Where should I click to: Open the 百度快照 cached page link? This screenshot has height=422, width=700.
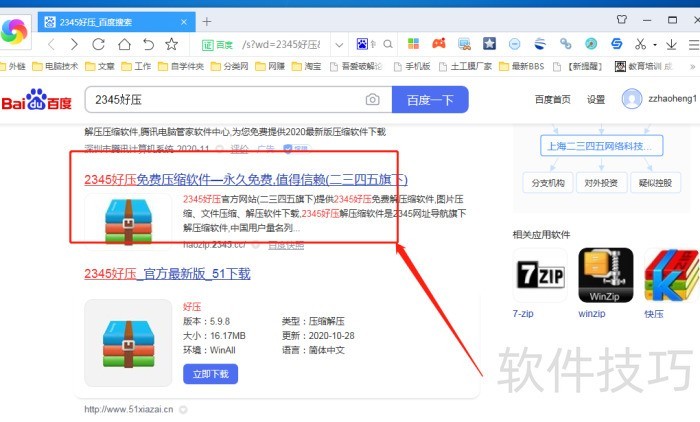tap(286, 245)
